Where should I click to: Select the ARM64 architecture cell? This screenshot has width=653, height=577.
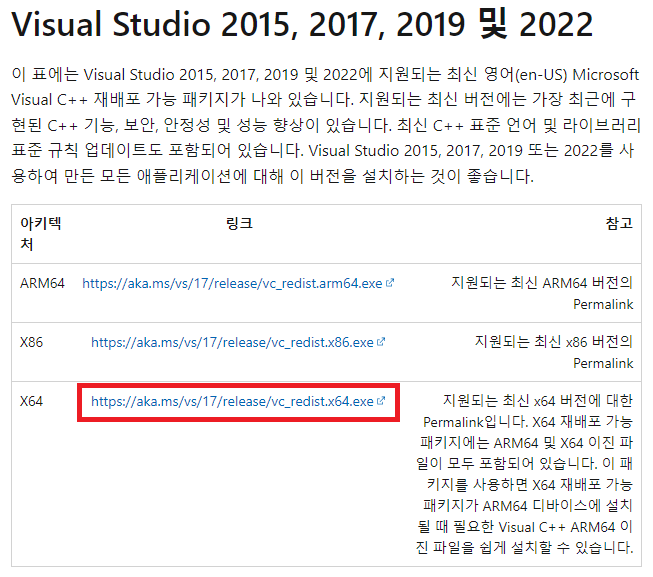(x=42, y=284)
